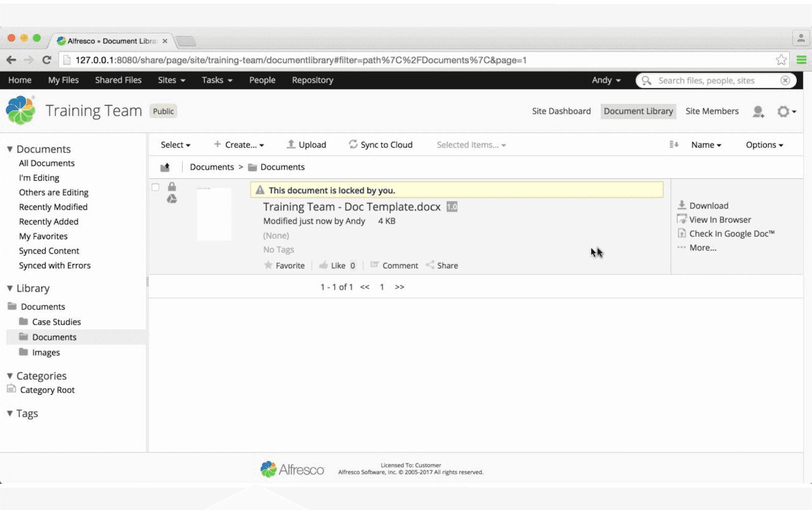Viewport: 812px width, 510px height.
Task: Click the lock icon on the document row
Action: coord(172,186)
